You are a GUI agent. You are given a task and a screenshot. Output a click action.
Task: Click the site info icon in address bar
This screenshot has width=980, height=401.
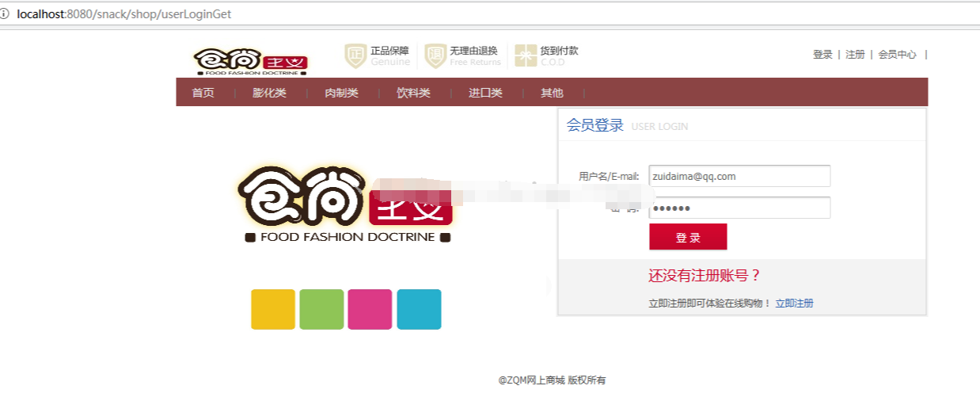pos(5,14)
